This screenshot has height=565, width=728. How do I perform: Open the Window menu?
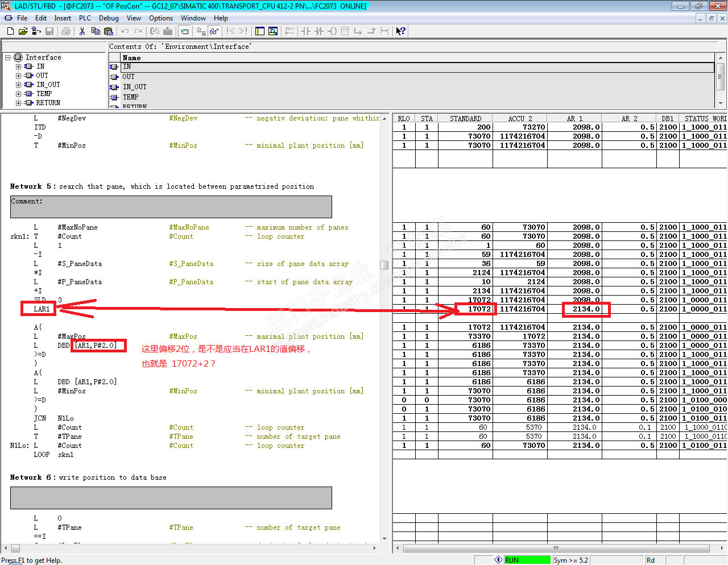click(193, 18)
